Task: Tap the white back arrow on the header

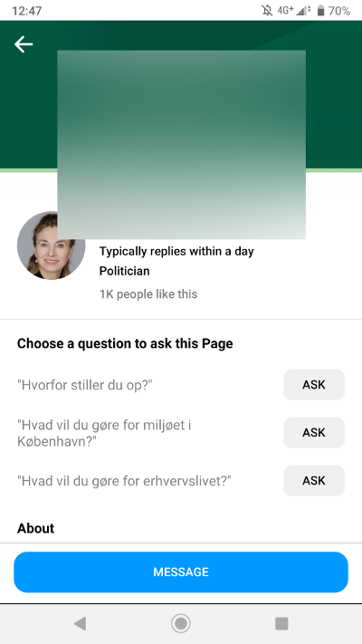Action: [x=24, y=44]
